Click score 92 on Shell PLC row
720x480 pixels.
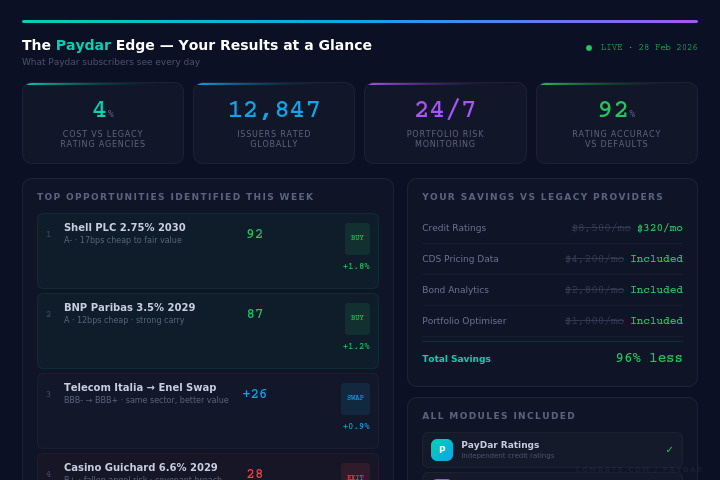tap(255, 234)
